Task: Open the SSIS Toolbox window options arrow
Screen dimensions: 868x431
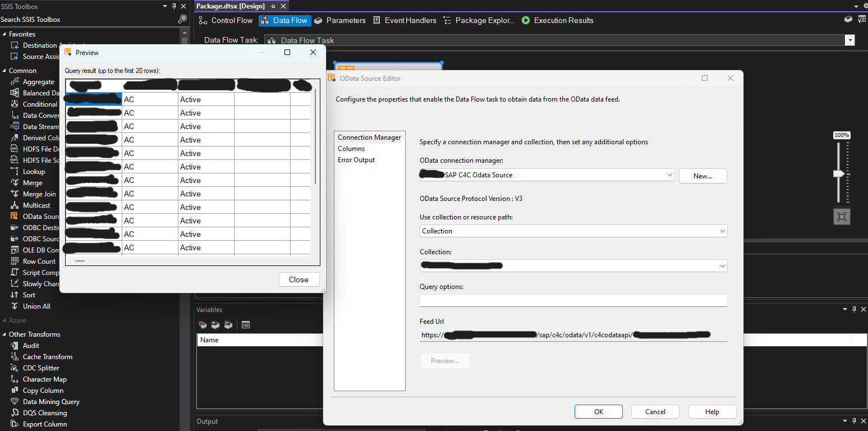Action: pos(164,6)
